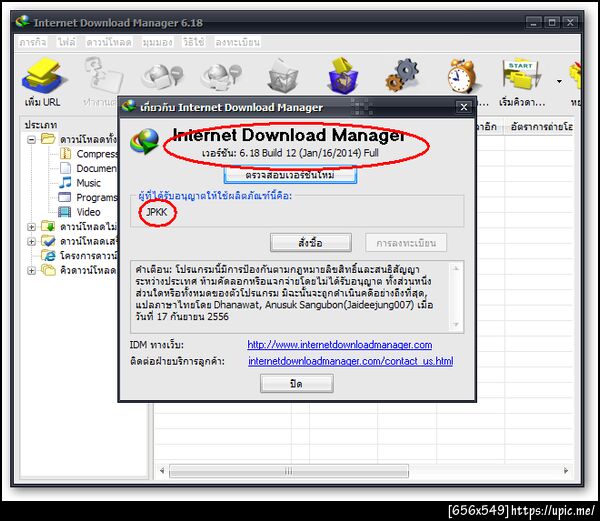600x521 pixels.
Task: Click the IDM icon in main title bar
Action: [23, 21]
